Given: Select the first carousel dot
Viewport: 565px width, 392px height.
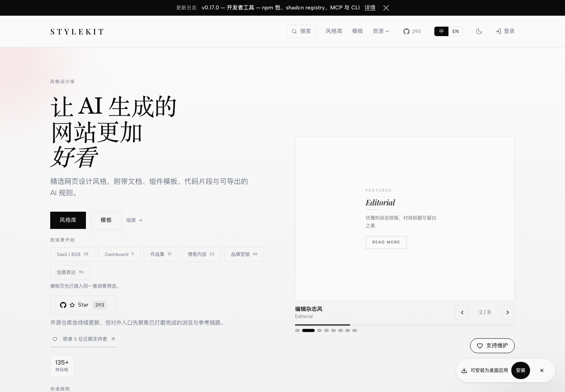Looking at the screenshot, I should [x=297, y=330].
